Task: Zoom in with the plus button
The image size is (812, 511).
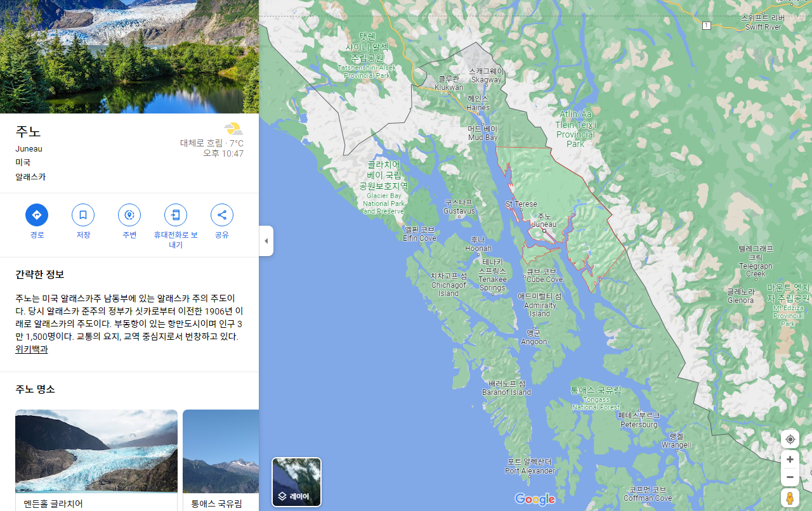Action: 790,460
